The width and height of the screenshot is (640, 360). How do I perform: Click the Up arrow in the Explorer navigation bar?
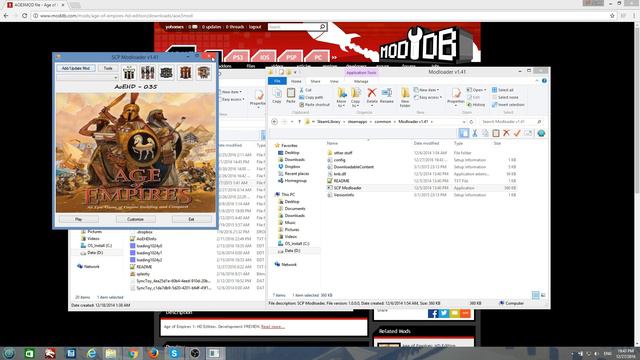(299, 122)
